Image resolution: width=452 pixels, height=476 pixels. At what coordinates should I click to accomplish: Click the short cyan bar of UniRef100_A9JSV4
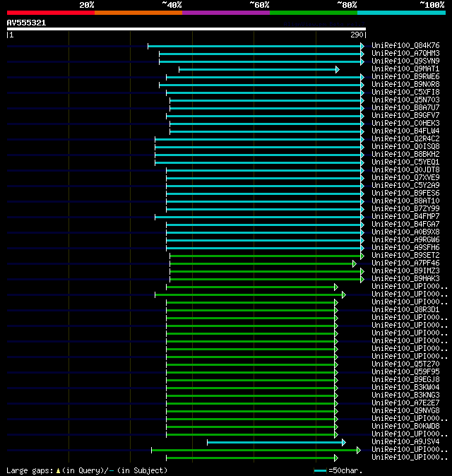[277, 443]
